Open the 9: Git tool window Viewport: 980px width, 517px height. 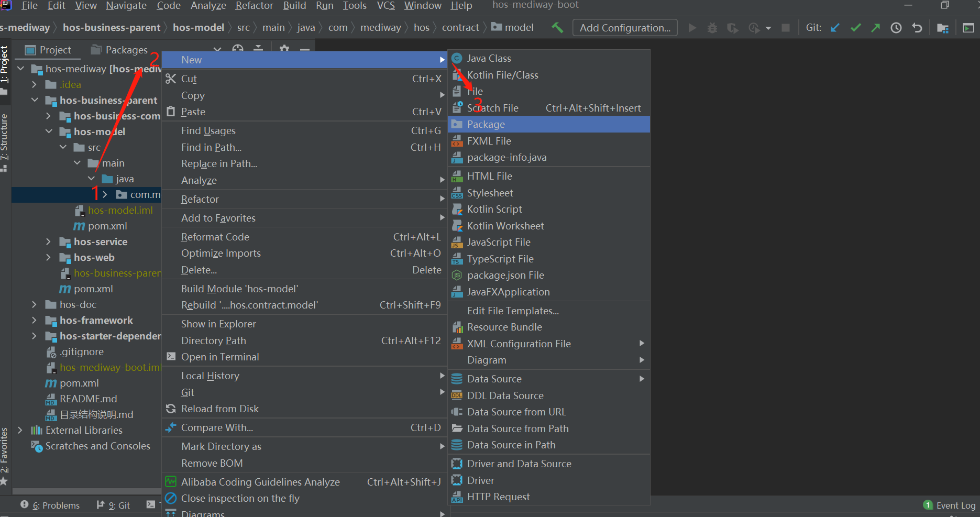tap(113, 505)
